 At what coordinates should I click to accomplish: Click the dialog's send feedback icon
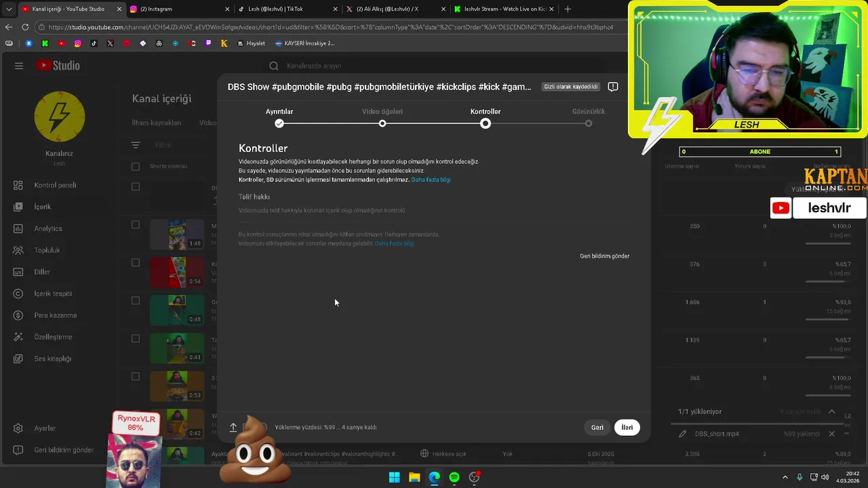(613, 87)
